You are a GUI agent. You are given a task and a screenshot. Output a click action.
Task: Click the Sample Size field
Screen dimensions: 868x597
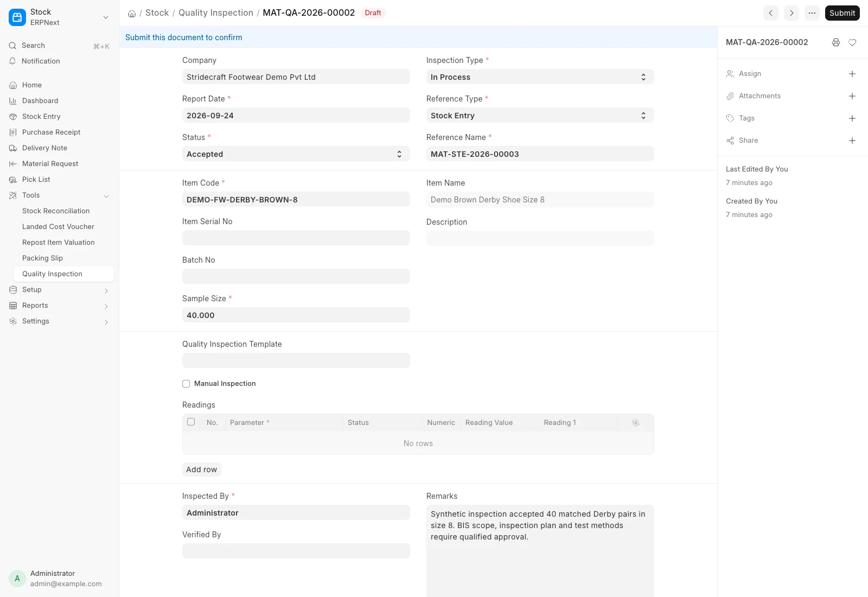[x=296, y=315]
